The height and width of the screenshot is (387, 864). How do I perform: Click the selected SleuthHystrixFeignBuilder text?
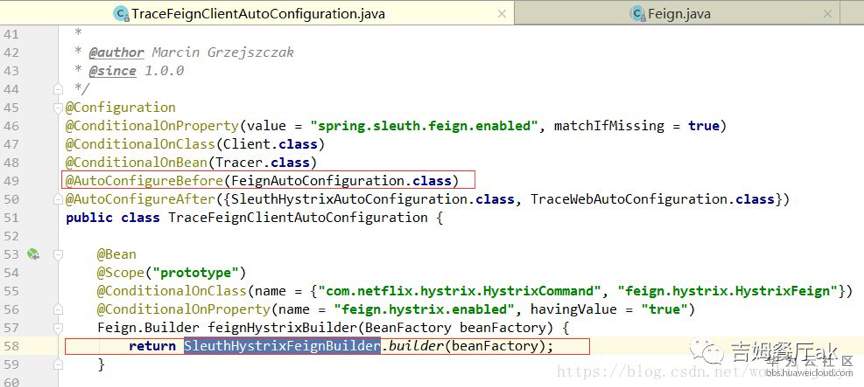282,346
